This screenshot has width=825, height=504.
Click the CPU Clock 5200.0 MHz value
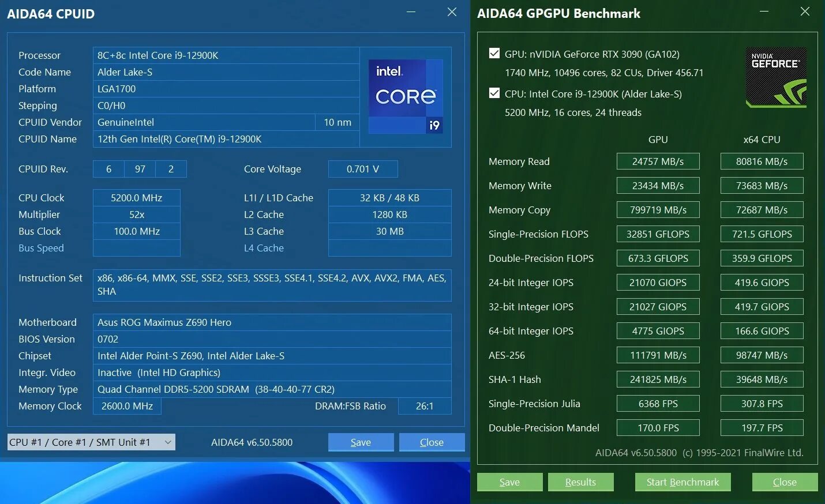(137, 198)
